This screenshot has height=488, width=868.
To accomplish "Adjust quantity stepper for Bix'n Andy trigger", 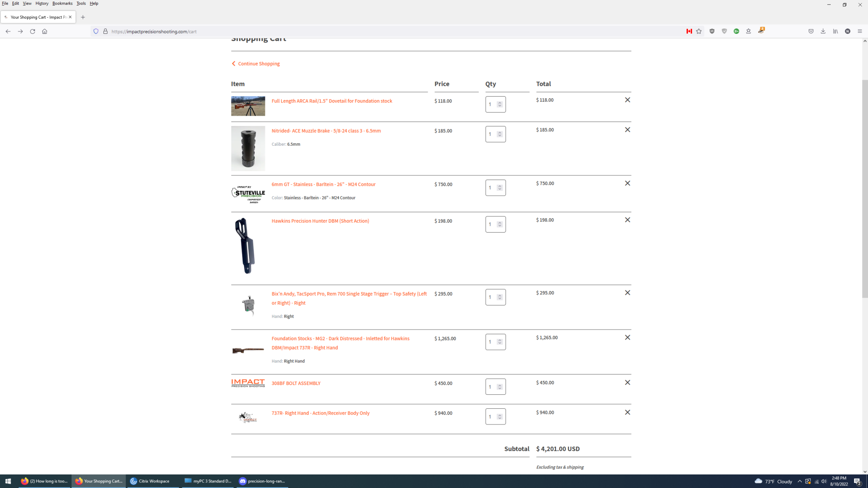I will pos(500,297).
